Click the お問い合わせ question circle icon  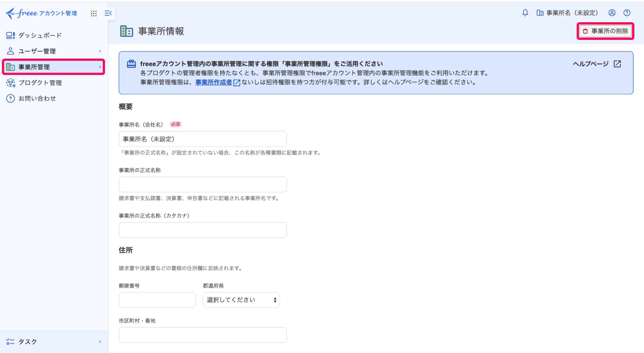click(10, 98)
